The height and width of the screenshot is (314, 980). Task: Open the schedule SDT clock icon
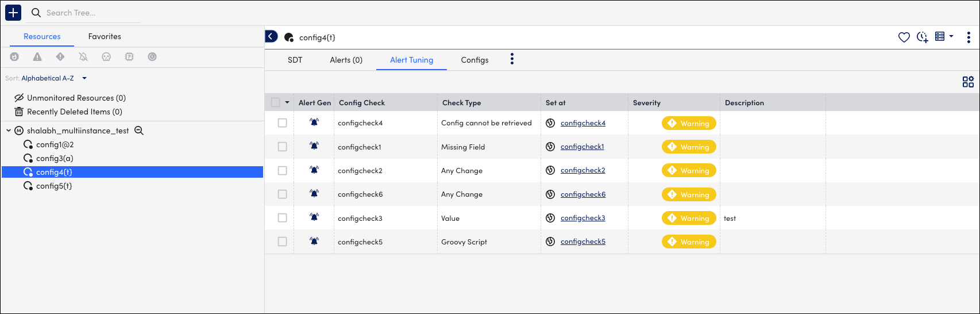coord(922,37)
